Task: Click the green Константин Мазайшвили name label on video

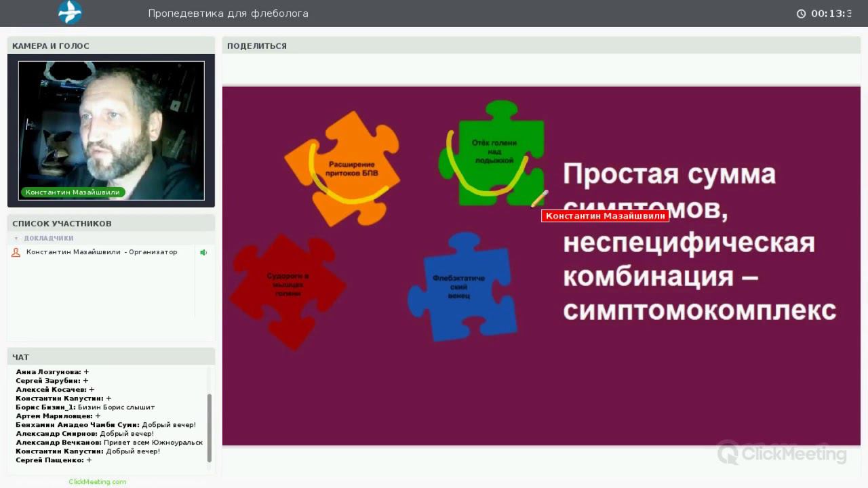Action: tap(73, 192)
